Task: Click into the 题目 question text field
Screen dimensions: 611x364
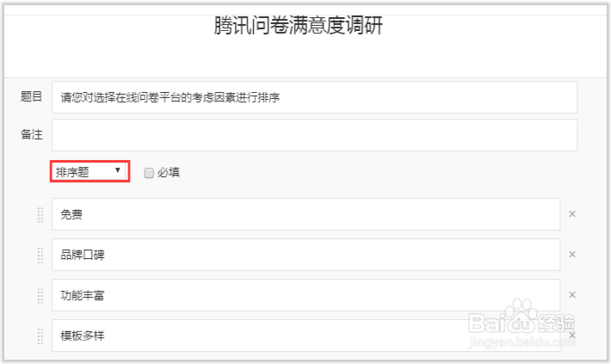Action: point(314,97)
